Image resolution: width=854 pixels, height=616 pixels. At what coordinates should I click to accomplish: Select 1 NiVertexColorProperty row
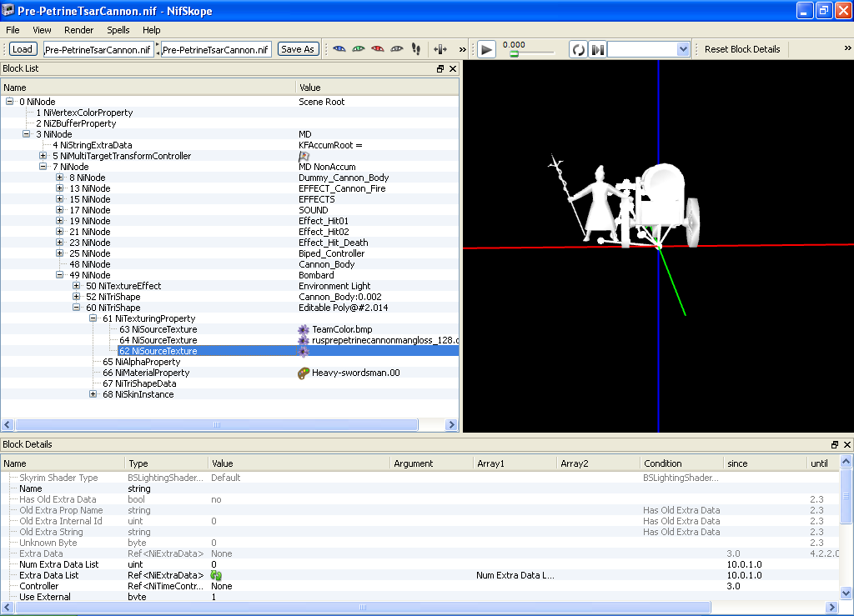pyautogui.click(x=229, y=113)
